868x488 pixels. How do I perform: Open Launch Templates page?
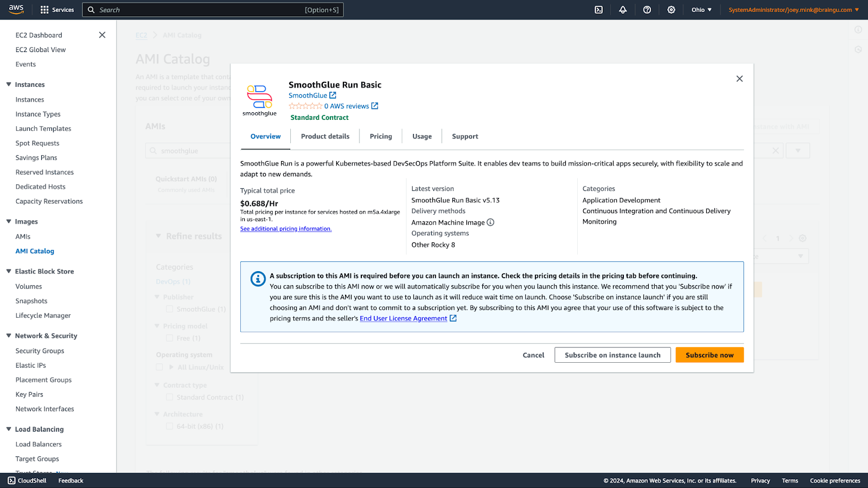coord(43,129)
